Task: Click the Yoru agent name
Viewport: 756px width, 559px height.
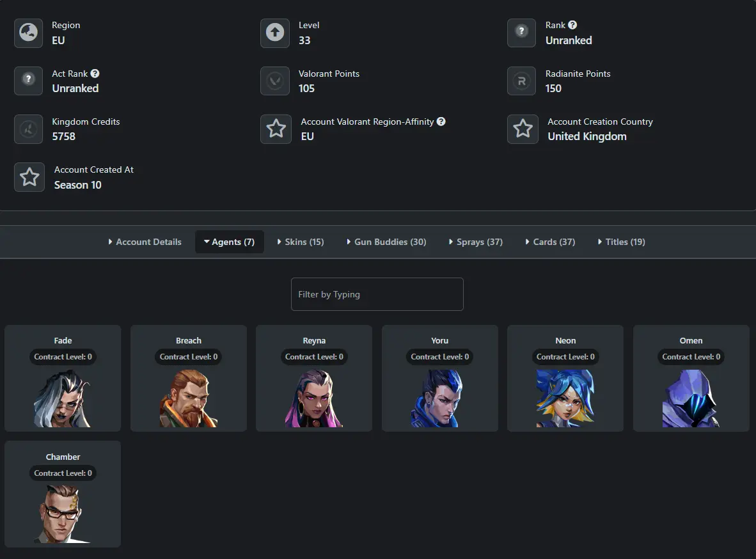Action: point(439,340)
